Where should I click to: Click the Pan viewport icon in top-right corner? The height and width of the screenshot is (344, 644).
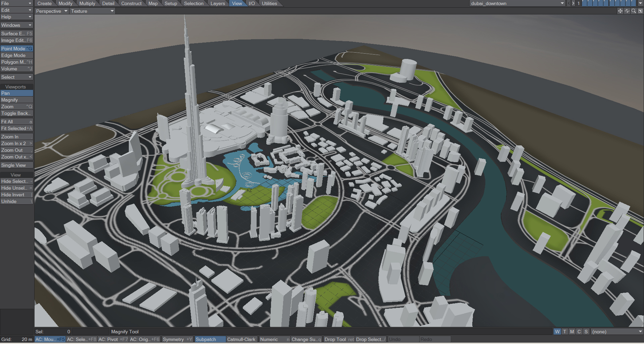point(620,10)
